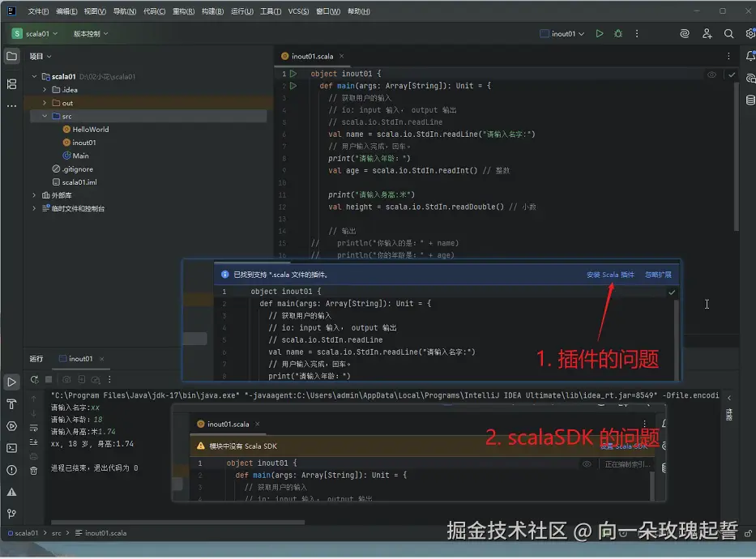756x559 pixels.
Task: Open the inout01 run configuration dropdown
Action: 562,34
